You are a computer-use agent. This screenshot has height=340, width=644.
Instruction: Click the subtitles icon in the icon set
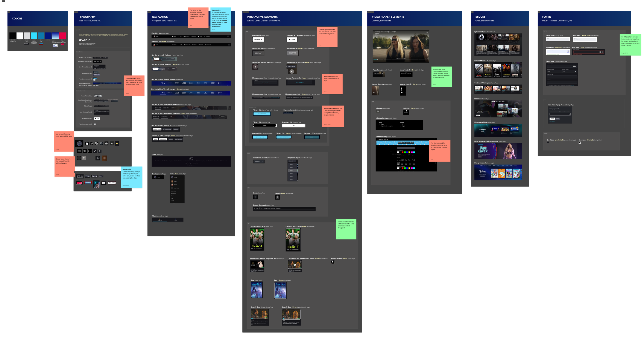[x=79, y=151]
